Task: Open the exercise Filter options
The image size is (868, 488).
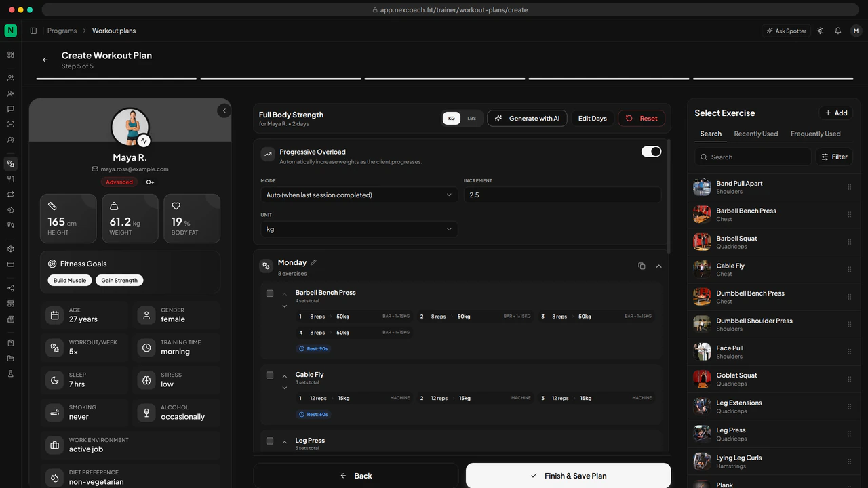Action: [834, 157]
